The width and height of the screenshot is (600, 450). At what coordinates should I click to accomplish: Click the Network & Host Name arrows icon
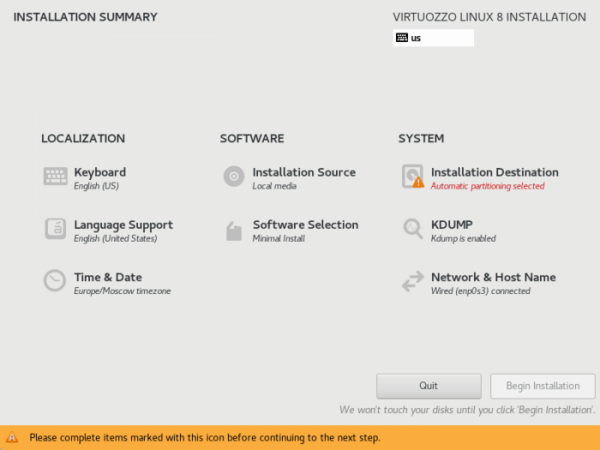[x=412, y=282]
